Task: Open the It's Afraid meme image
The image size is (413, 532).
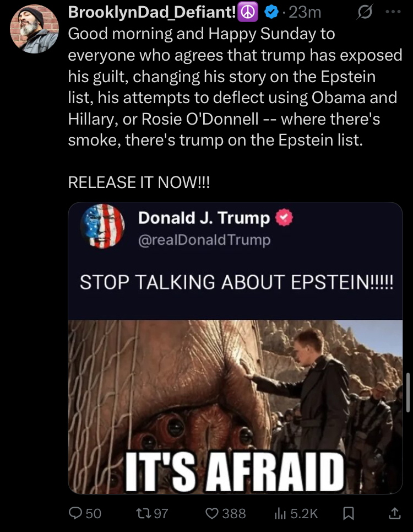Action: pos(235,407)
